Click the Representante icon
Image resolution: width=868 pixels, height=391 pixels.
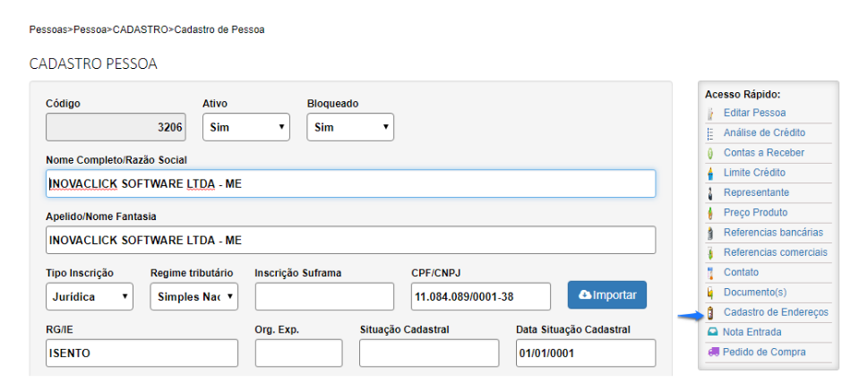(710, 192)
